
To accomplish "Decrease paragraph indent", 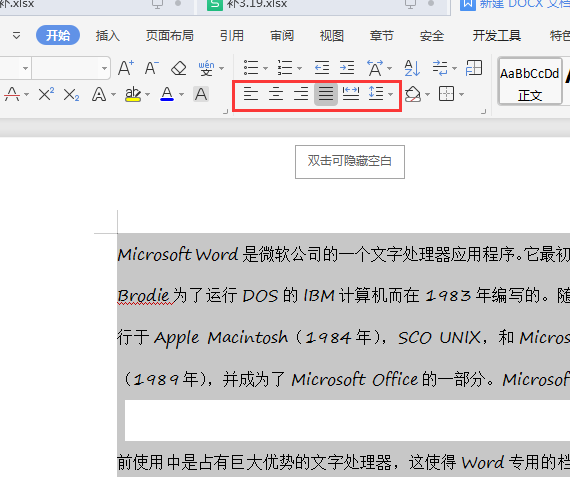I will click(322, 68).
